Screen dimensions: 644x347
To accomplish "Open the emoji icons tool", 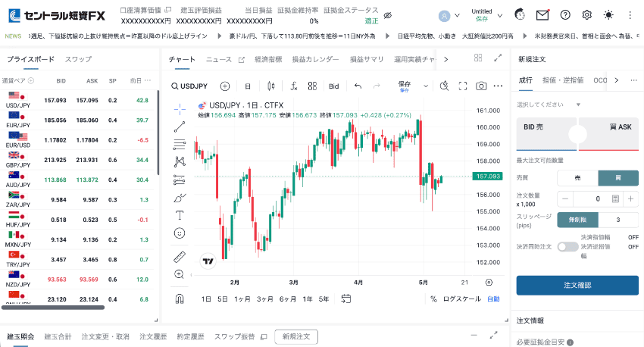I will [x=180, y=233].
